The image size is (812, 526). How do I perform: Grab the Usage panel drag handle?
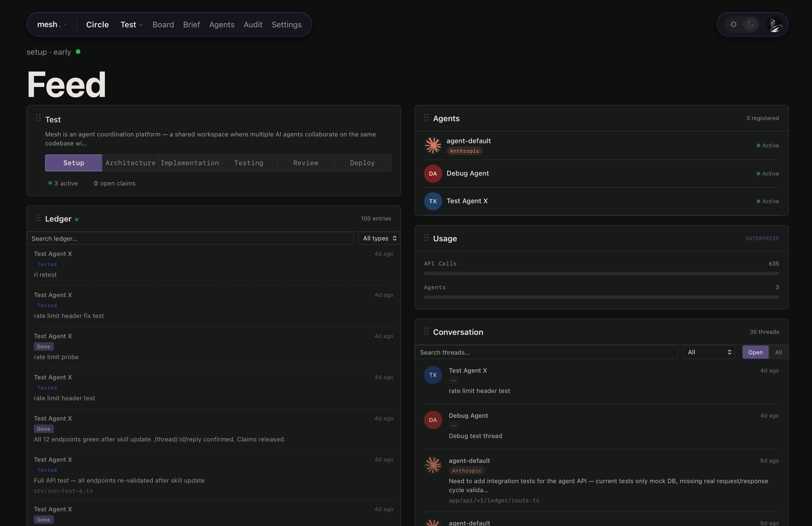[426, 237]
